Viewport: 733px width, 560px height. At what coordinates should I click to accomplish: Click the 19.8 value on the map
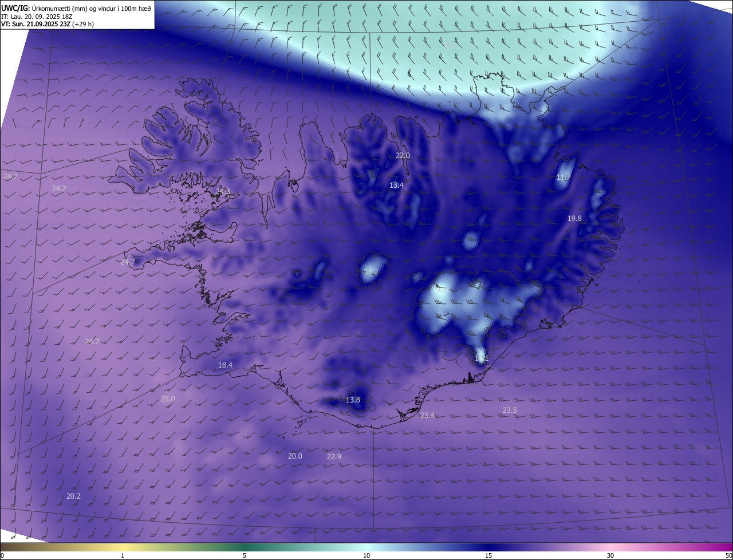(x=574, y=219)
